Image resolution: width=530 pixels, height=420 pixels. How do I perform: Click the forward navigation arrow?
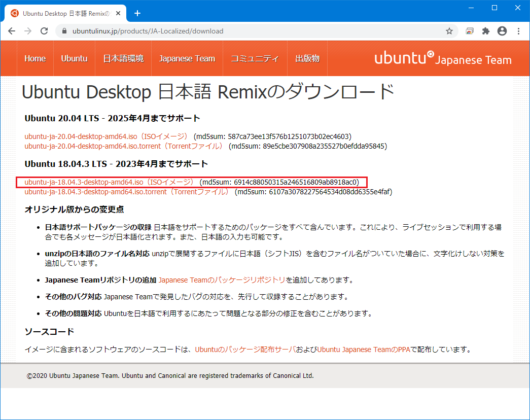(28, 31)
